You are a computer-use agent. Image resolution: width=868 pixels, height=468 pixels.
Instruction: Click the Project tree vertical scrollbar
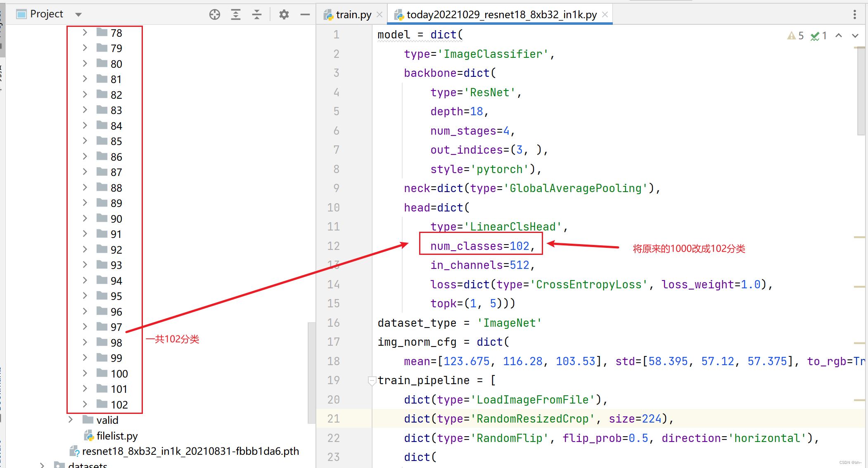[x=311, y=373]
